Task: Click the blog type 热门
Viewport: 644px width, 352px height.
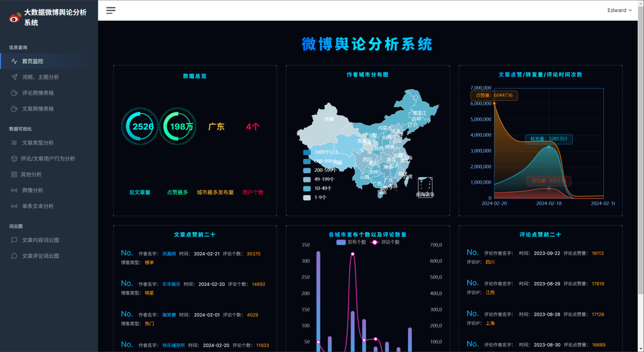Action: (149, 324)
